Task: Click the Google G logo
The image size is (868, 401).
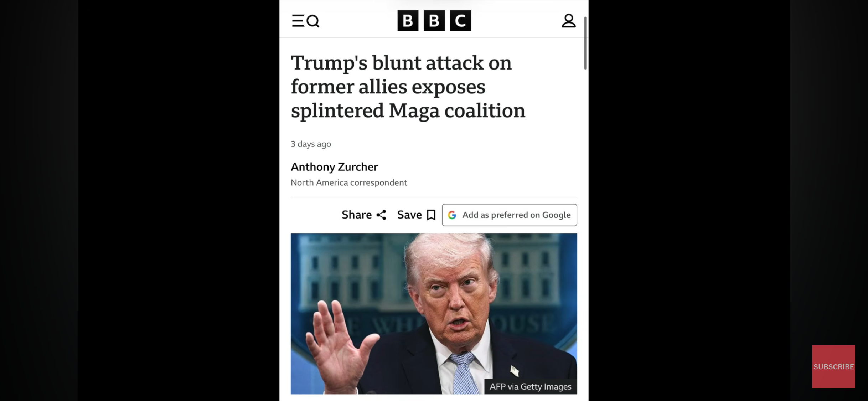Action: [452, 215]
